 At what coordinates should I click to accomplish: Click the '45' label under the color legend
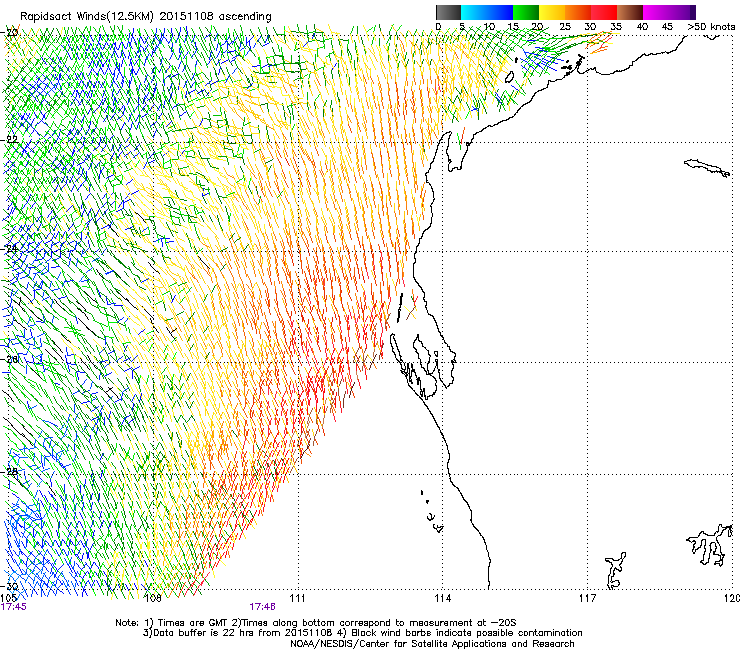click(x=667, y=27)
